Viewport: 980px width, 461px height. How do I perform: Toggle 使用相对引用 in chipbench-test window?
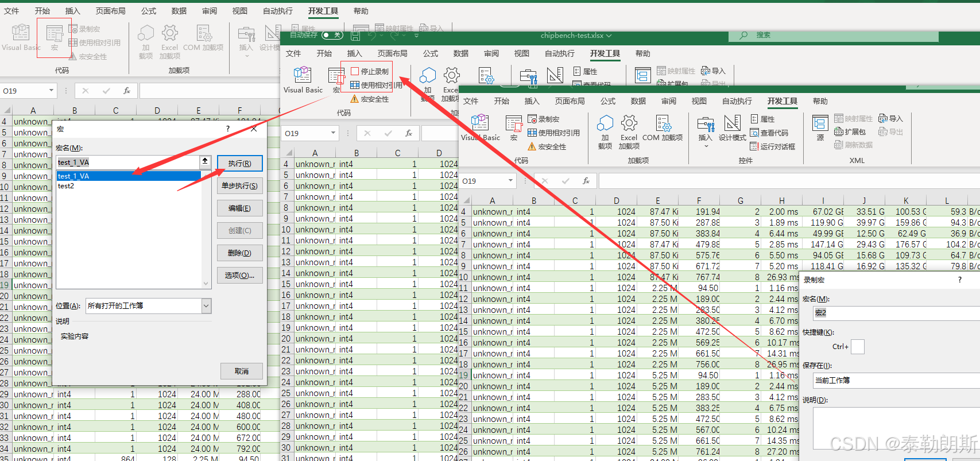[x=377, y=85]
